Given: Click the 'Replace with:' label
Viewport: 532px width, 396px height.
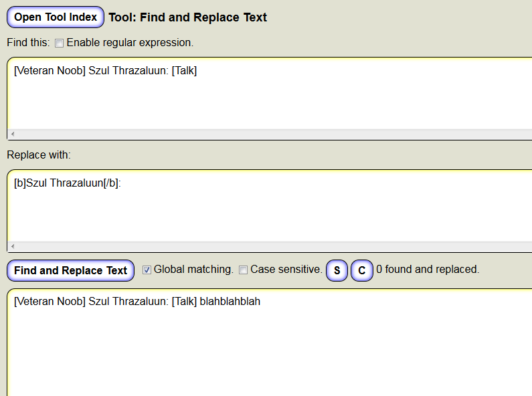Looking at the screenshot, I should pos(39,155).
